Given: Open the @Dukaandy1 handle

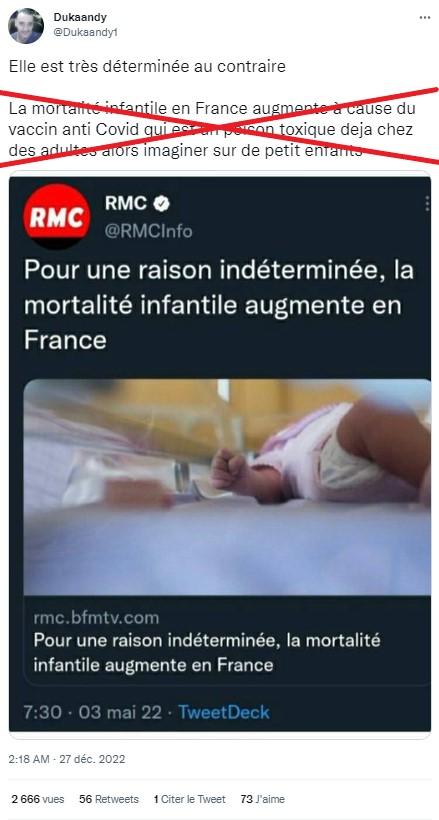Looking at the screenshot, I should coord(86,32).
